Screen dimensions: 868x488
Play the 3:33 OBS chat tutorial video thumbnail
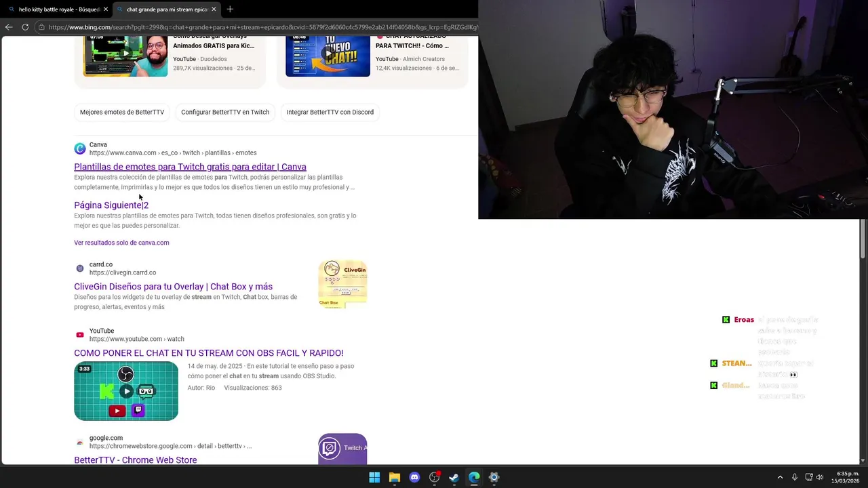coord(126,391)
